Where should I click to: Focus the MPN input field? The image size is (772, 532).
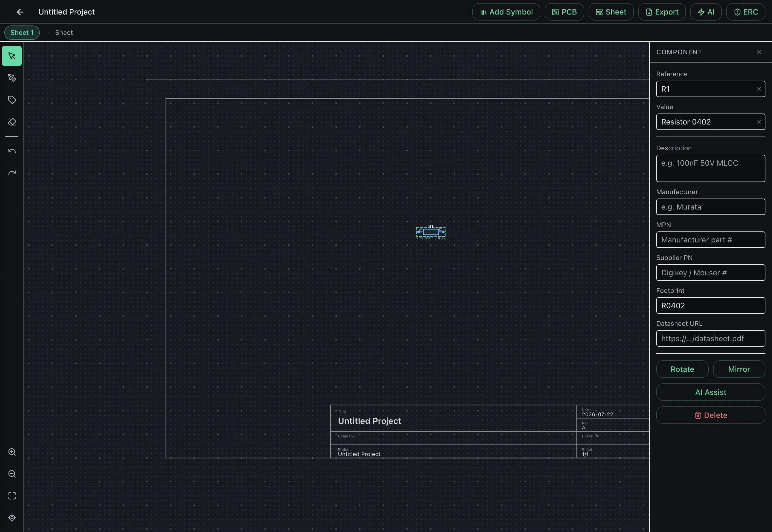tap(711, 240)
